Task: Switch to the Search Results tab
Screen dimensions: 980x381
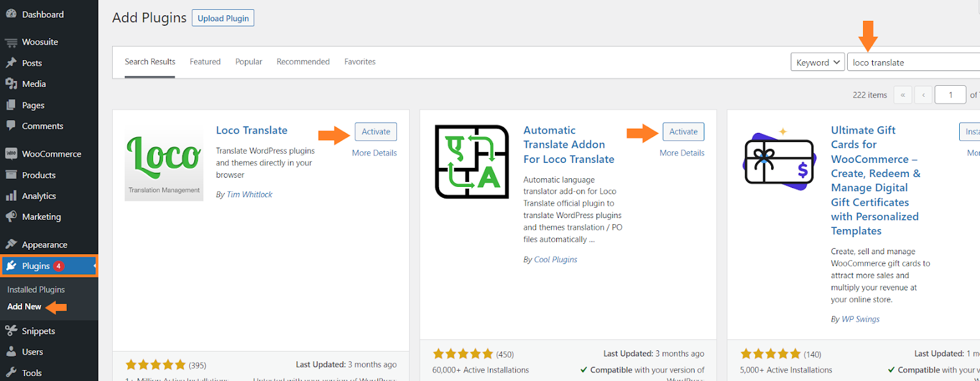Action: (x=150, y=62)
